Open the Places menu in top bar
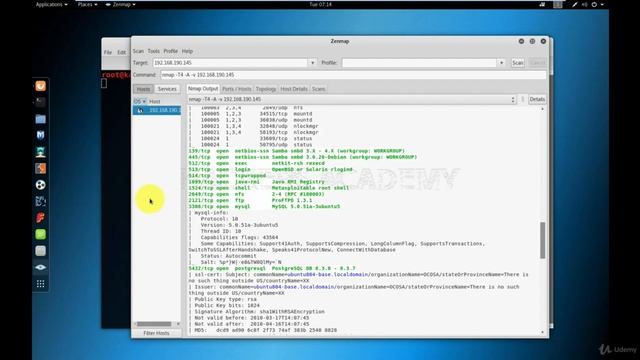 [88, 4]
